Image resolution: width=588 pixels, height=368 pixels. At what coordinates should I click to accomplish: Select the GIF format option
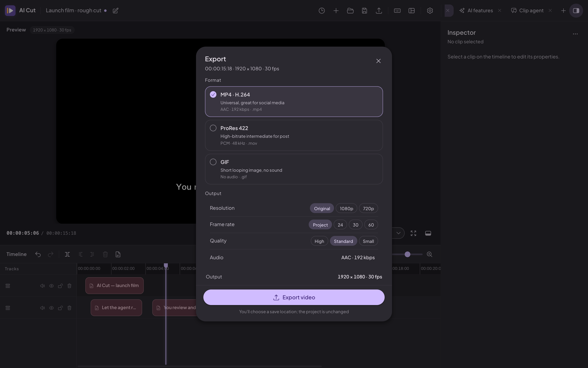point(294,169)
